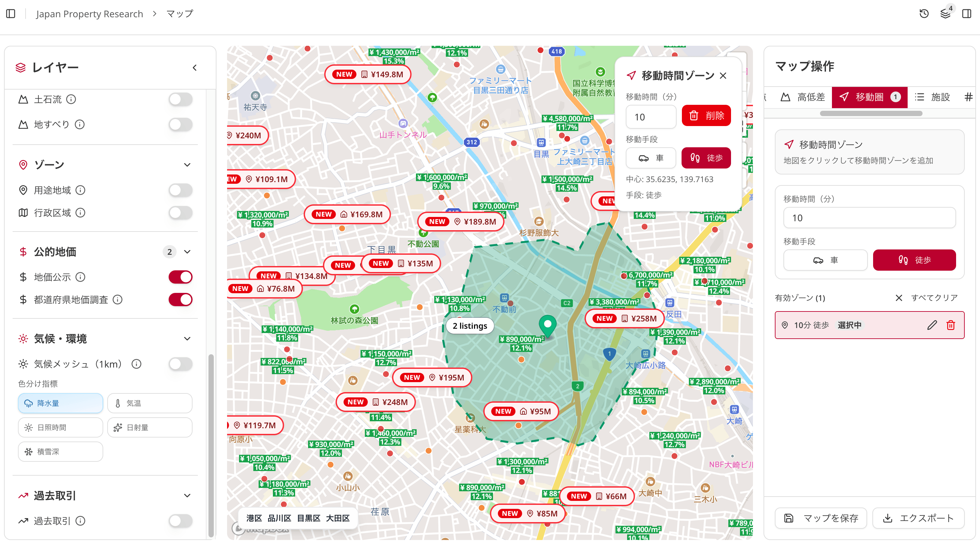Select 降水量 as color indicator
The width and height of the screenshot is (980, 544).
(x=60, y=403)
